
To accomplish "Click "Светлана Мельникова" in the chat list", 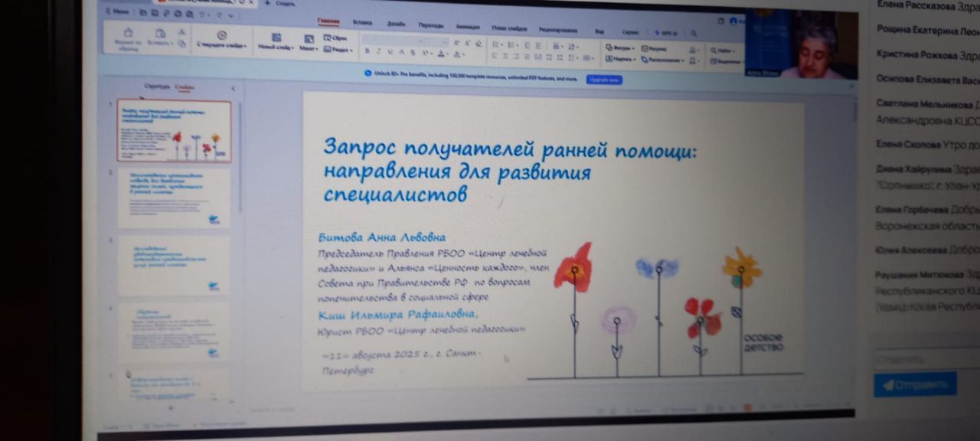I will (925, 104).
